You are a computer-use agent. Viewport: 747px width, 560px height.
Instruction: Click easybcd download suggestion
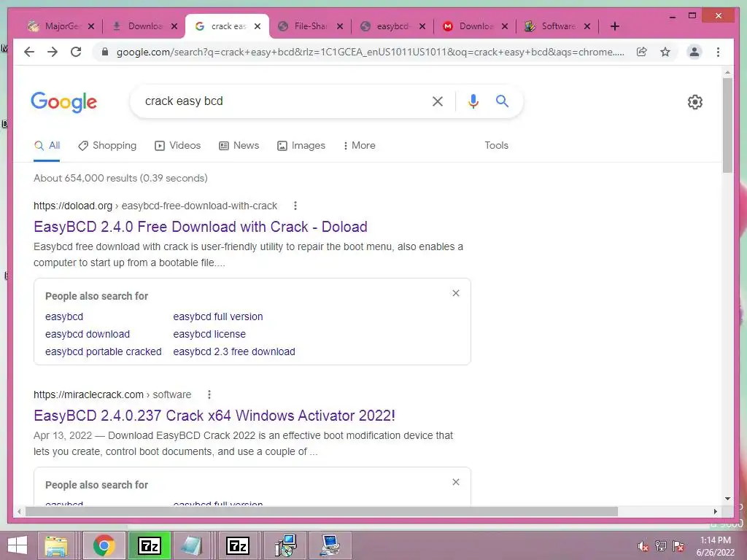tap(88, 334)
